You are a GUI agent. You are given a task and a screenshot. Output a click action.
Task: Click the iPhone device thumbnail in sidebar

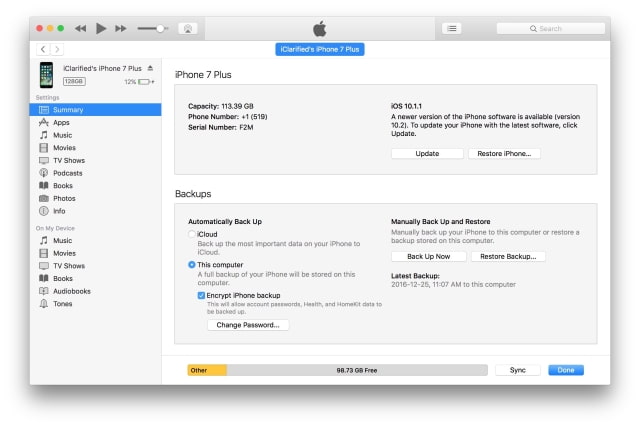pos(46,75)
